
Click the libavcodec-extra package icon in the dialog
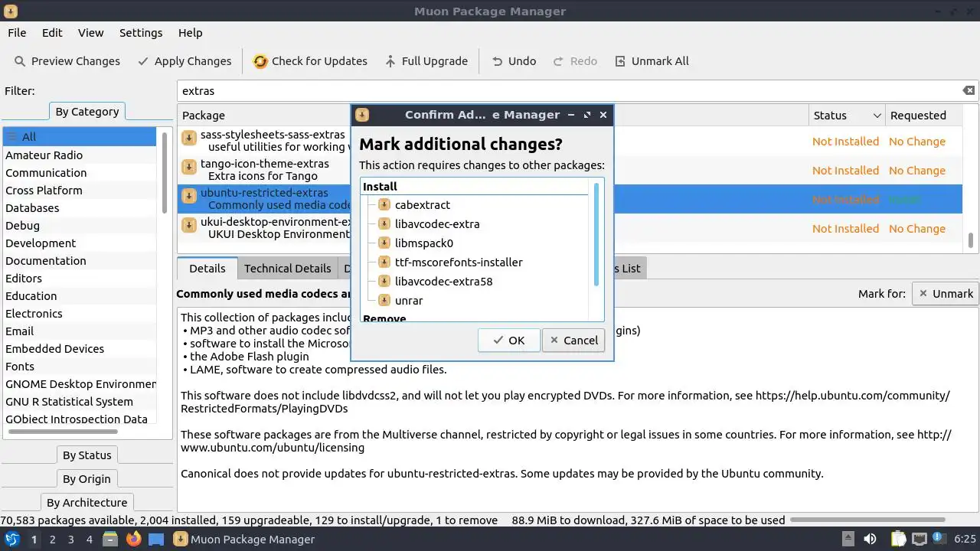tap(384, 224)
